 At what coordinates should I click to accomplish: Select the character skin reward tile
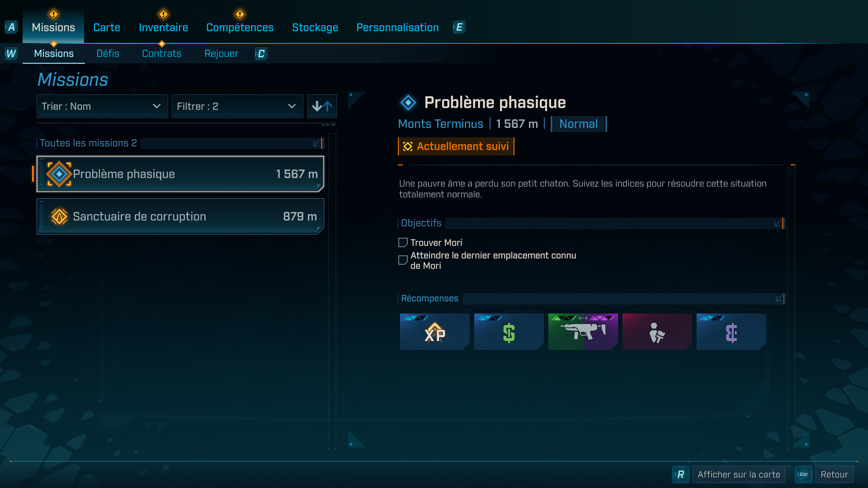(x=657, y=332)
